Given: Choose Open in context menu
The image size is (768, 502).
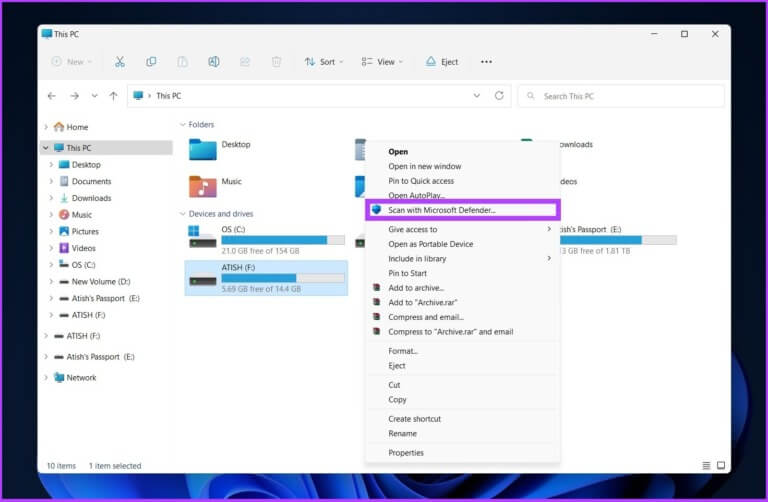Looking at the screenshot, I should click(463, 152).
